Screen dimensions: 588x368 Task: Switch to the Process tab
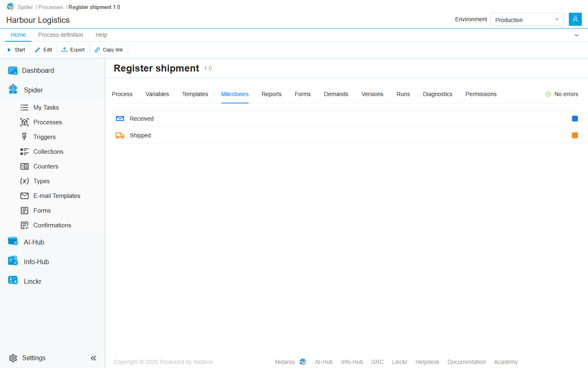(122, 94)
